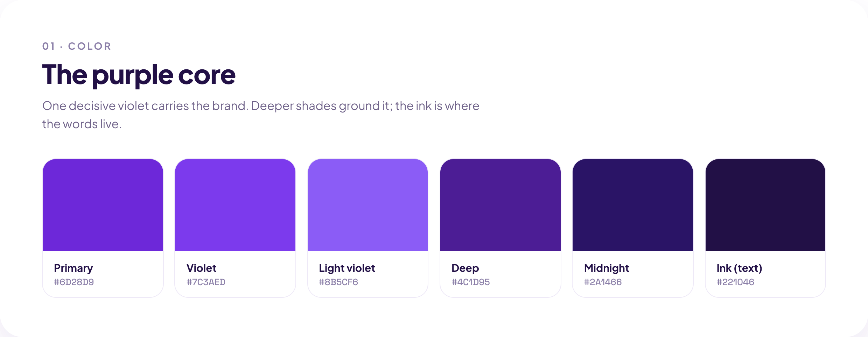The height and width of the screenshot is (337, 868).
Task: Click the 01 · COLOR section label
Action: [x=77, y=46]
